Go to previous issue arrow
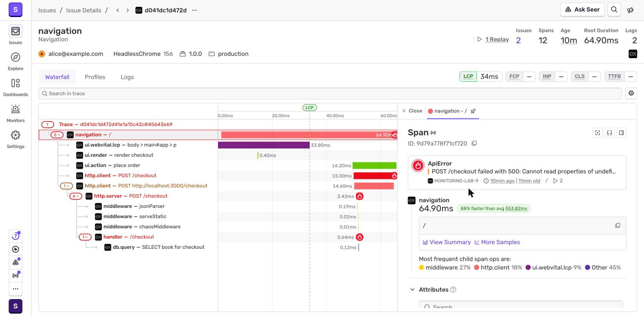The width and height of the screenshot is (644, 317). click(x=118, y=10)
